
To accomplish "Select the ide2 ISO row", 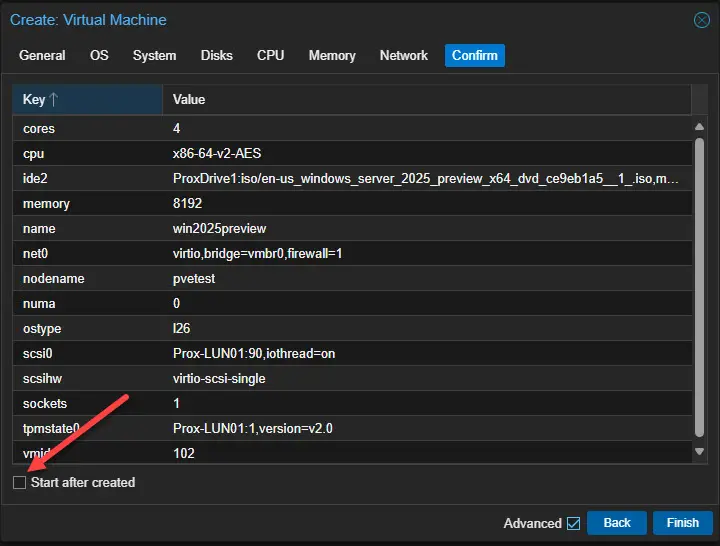I will [350, 179].
